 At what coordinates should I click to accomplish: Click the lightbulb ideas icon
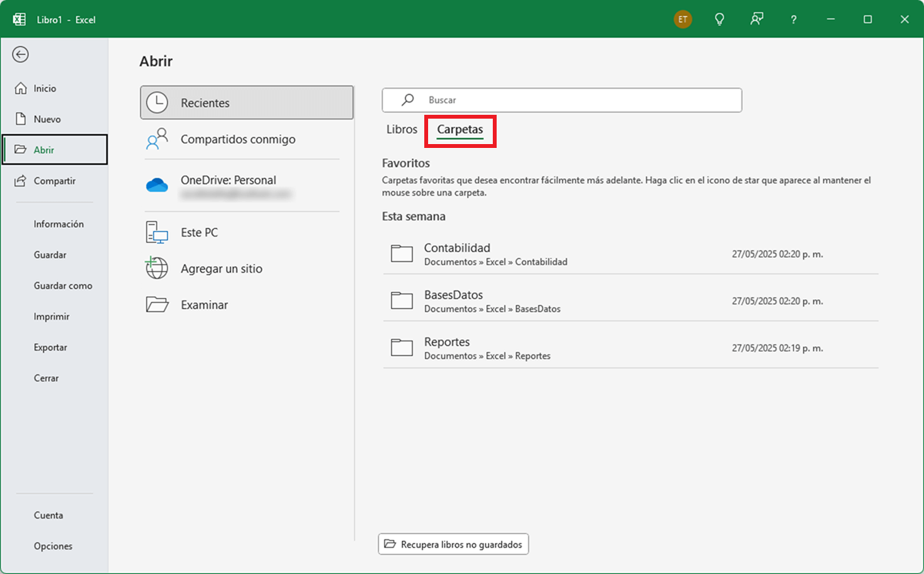(720, 19)
